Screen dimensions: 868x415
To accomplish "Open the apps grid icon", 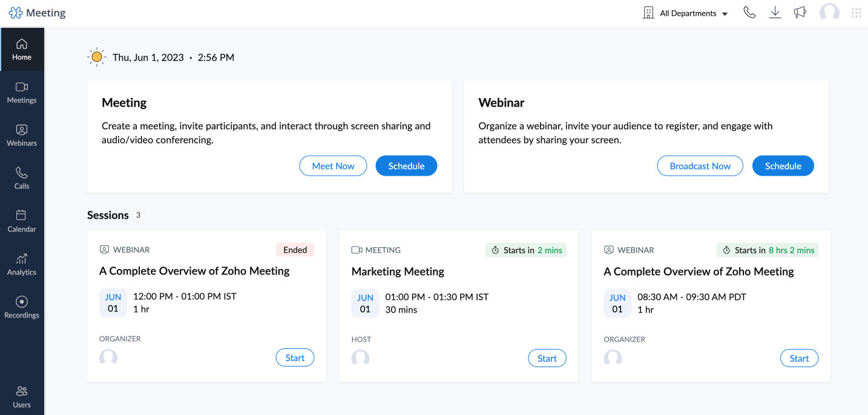I will click(856, 13).
